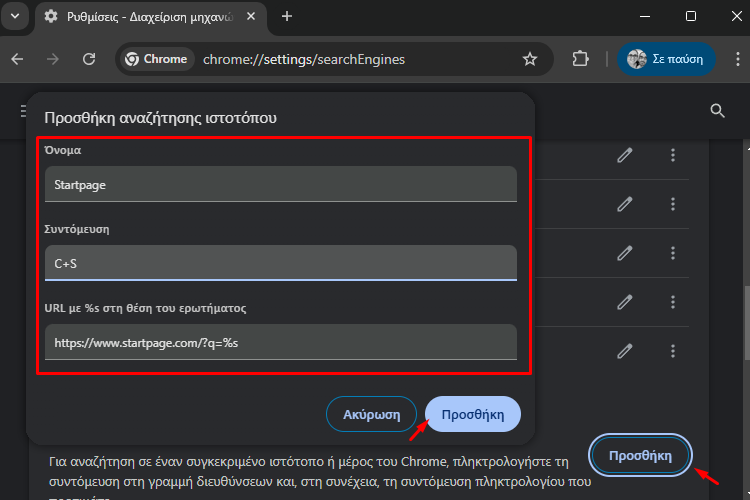Screen dimensions: 750x500
Task: Click the forward navigation arrow
Action: [x=53, y=59]
